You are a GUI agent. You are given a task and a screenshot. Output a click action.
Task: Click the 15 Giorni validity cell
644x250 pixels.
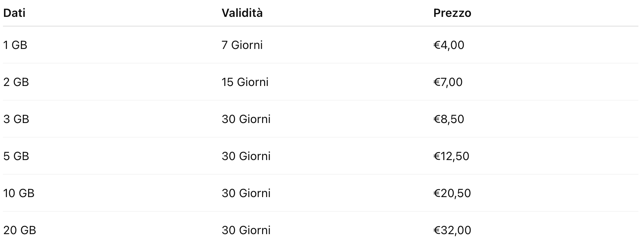click(x=245, y=82)
